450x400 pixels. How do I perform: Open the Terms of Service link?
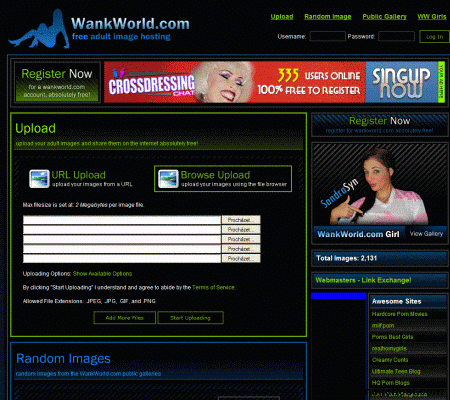pyautogui.click(x=213, y=287)
